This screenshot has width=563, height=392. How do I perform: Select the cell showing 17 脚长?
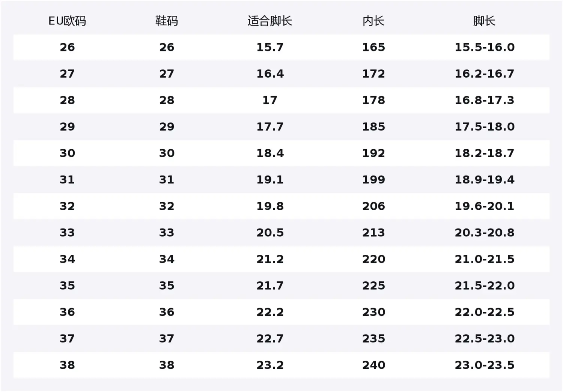point(270,100)
